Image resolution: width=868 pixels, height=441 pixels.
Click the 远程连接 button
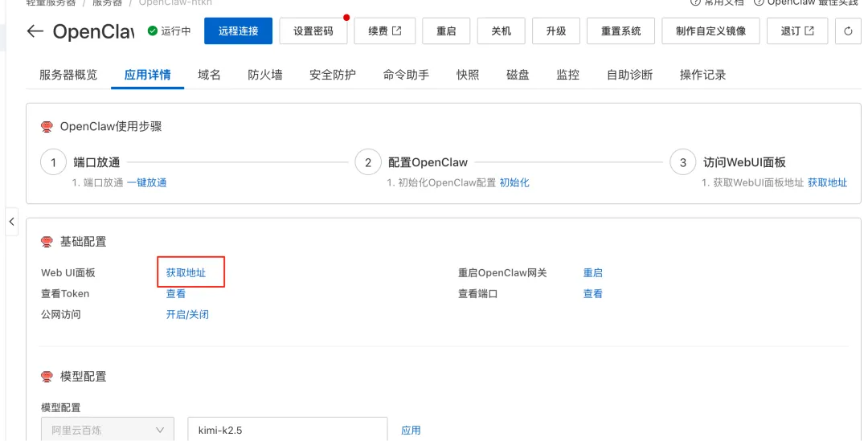238,31
